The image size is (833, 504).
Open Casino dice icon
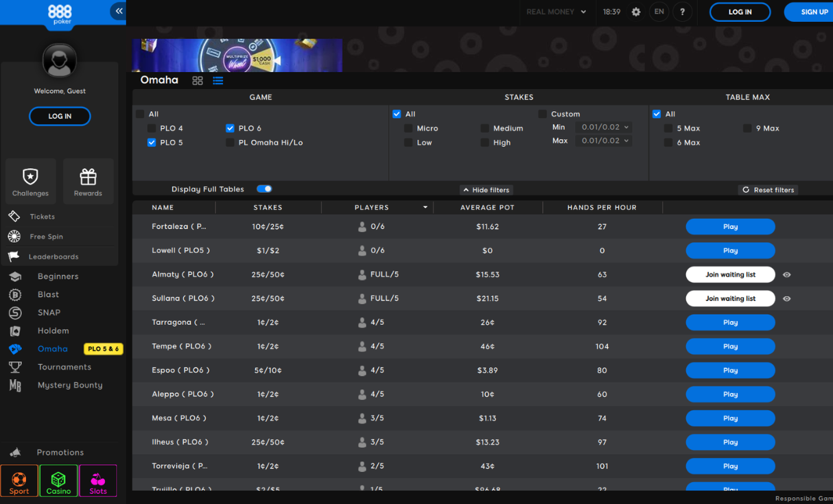58,481
